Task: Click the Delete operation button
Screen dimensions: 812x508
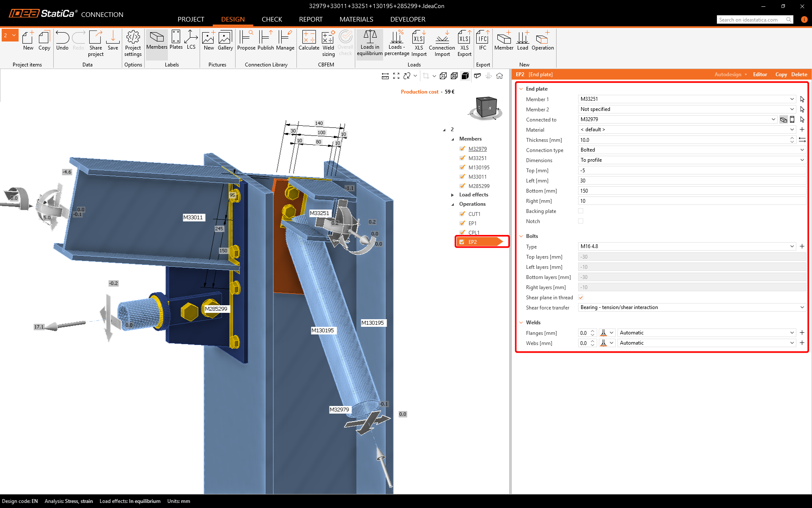Action: pyautogui.click(x=799, y=75)
